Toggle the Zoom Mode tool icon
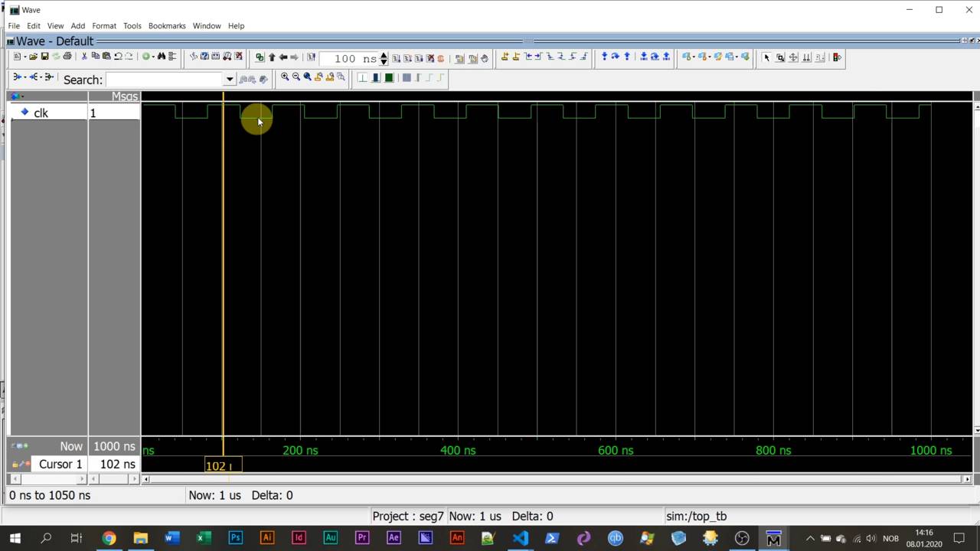This screenshot has height=551, width=980. pos(780,57)
